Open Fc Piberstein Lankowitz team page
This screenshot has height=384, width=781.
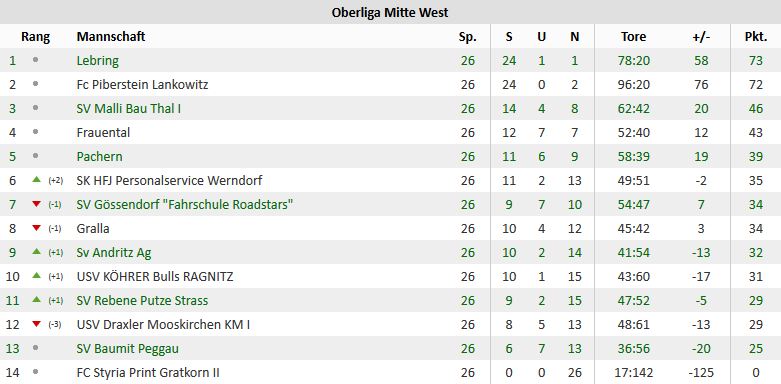[142, 85]
